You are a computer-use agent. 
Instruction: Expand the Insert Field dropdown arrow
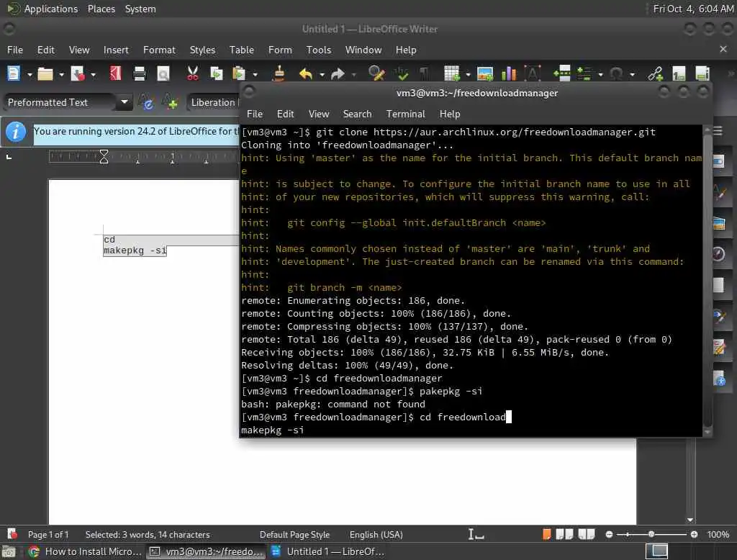coord(600,74)
